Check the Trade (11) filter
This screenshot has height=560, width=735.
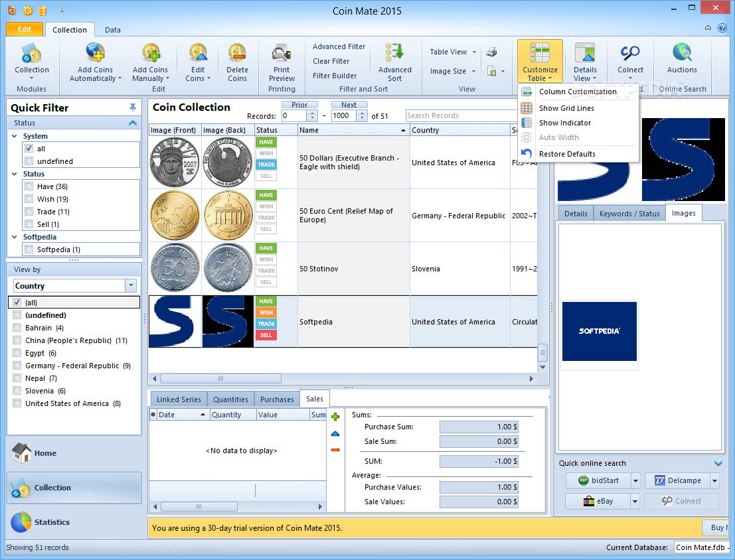tap(29, 212)
